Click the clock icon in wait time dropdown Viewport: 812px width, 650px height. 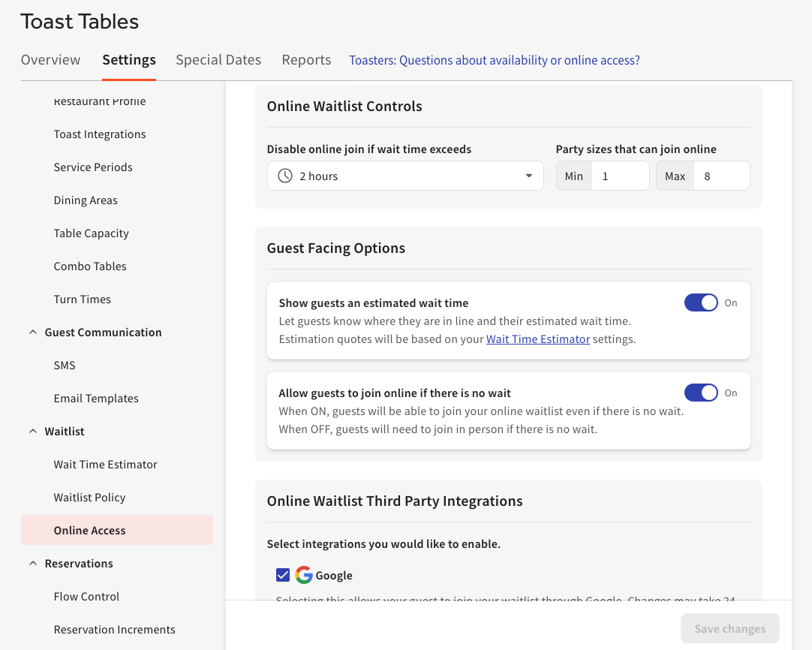[x=285, y=176]
